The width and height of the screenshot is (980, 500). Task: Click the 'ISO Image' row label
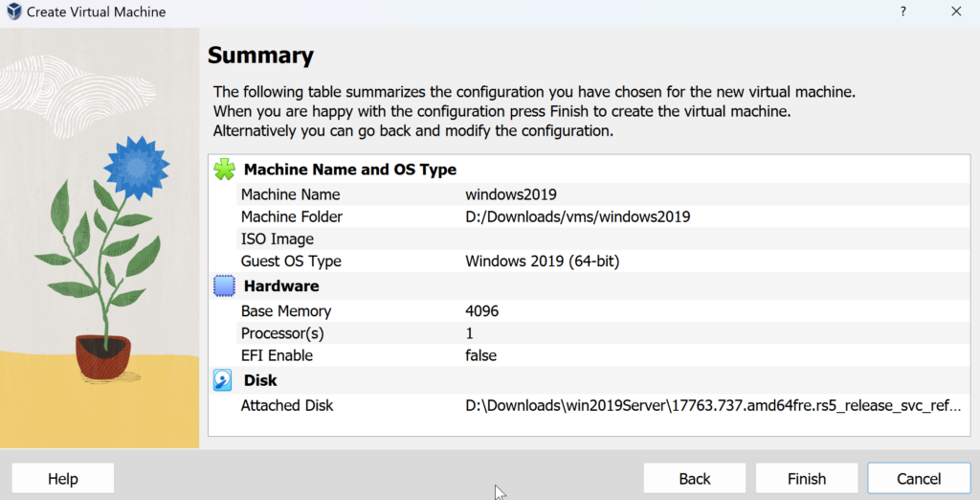click(278, 239)
